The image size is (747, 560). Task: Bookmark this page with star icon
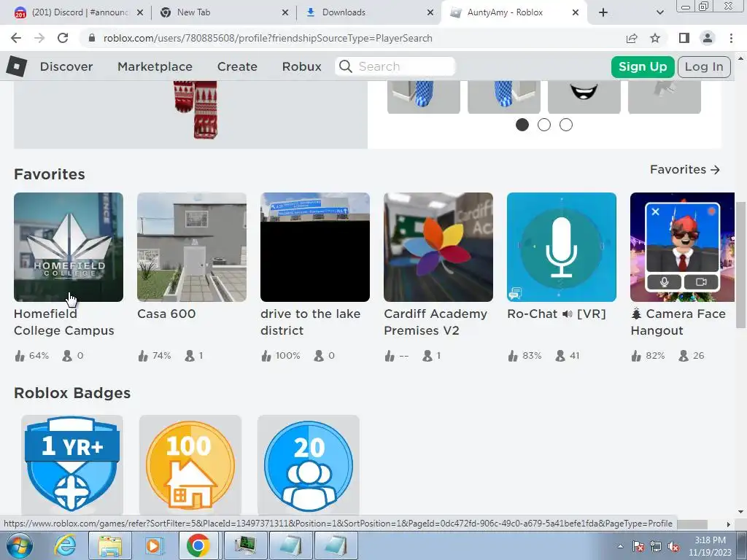tap(655, 38)
